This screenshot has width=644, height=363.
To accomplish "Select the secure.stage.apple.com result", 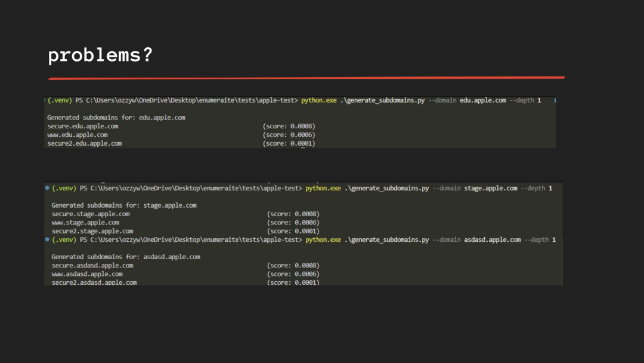I will click(x=91, y=214).
